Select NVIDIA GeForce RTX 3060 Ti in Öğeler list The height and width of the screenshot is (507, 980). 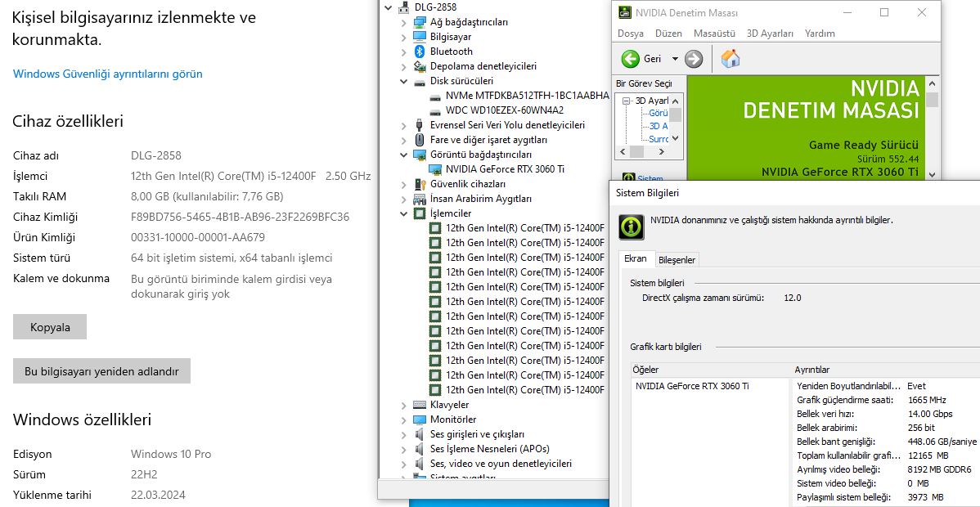[693, 386]
